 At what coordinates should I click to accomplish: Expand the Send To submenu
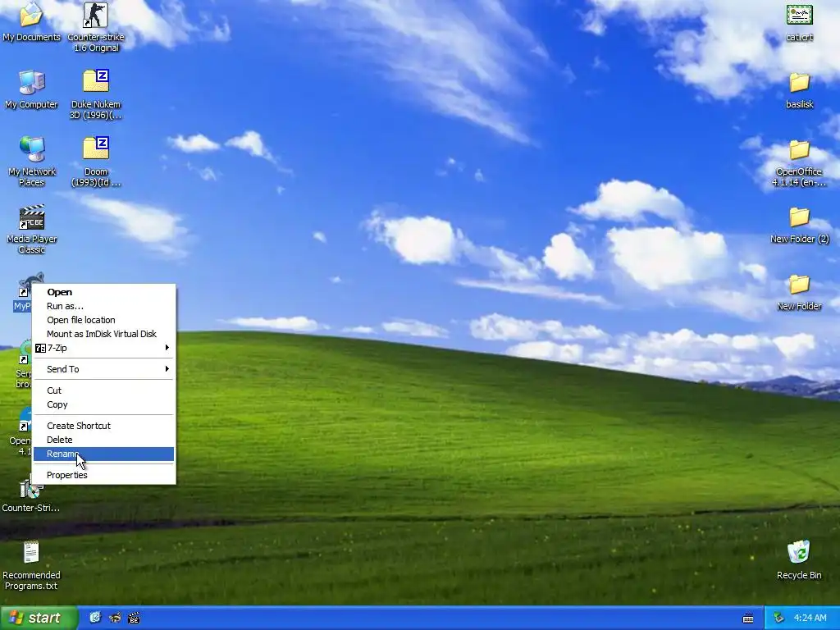103,369
